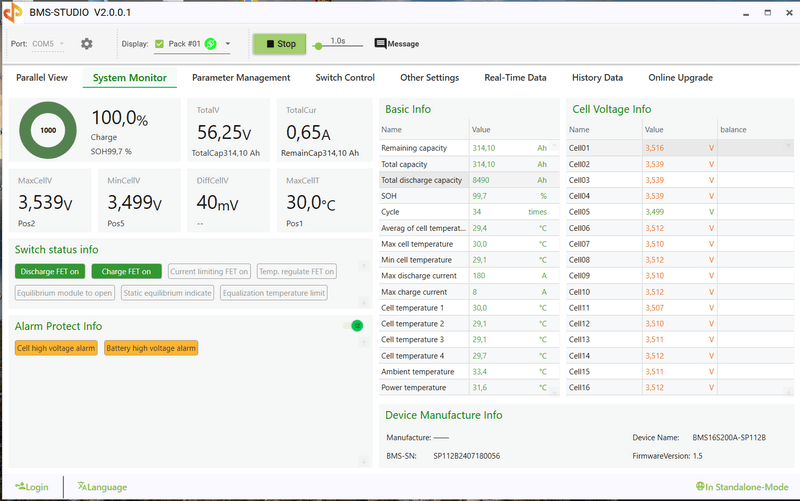Expand the Pack #01 display dropdown arrow
The height and width of the screenshot is (501, 800).
click(228, 44)
